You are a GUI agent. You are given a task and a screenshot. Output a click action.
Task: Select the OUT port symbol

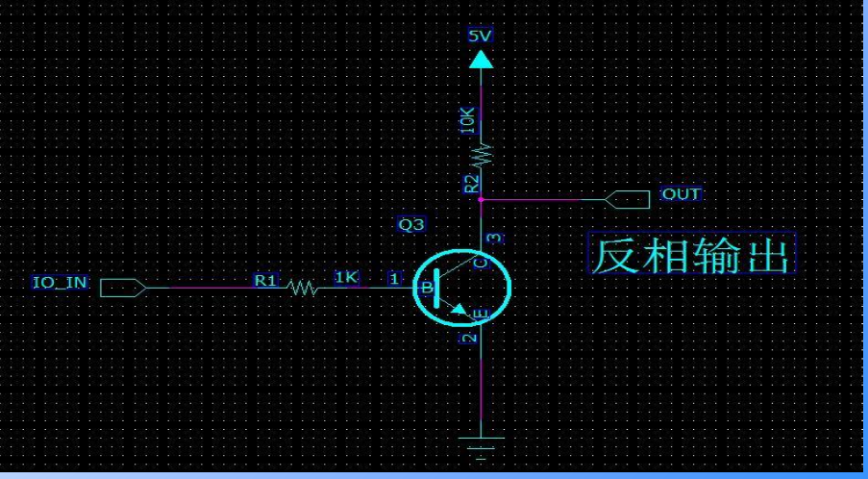pos(627,199)
